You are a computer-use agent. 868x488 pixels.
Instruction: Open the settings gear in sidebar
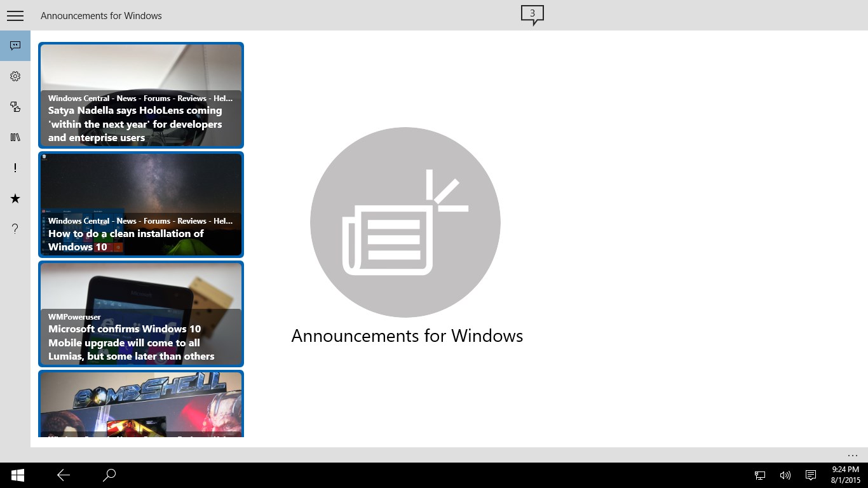tap(15, 76)
